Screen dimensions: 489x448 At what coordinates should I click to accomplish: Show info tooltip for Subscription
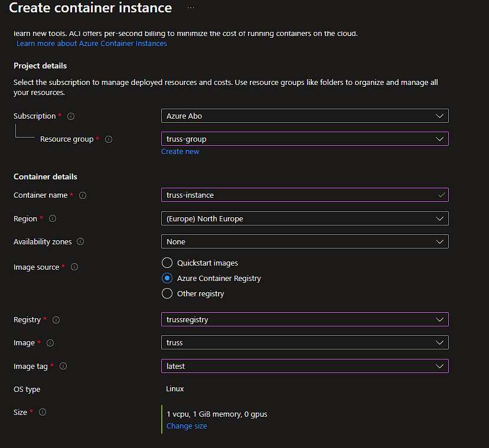tap(71, 116)
